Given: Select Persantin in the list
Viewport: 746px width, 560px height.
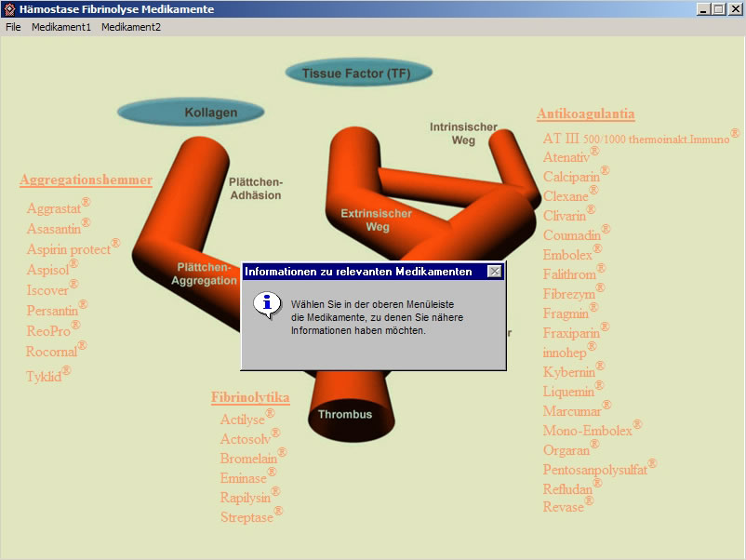Looking at the screenshot, I should (x=57, y=310).
